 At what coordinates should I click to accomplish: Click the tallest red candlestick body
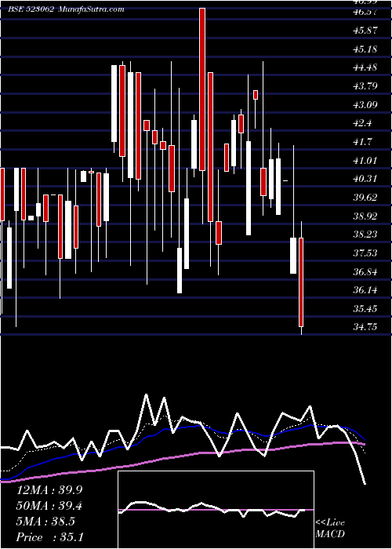coord(202,89)
